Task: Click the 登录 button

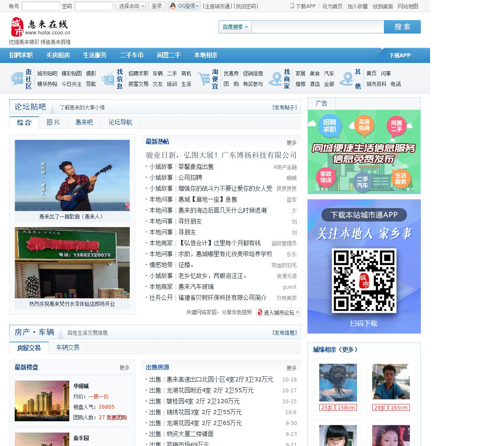Action: click(157, 6)
